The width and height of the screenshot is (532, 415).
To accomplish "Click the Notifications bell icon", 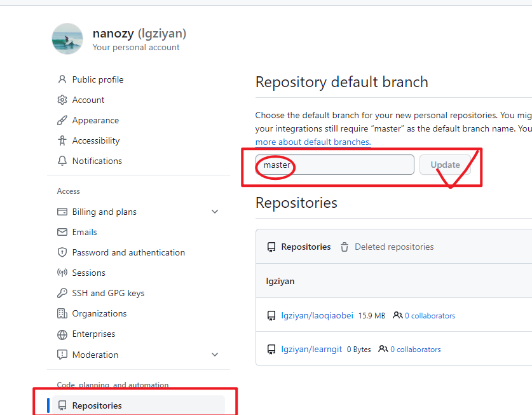I will (62, 161).
